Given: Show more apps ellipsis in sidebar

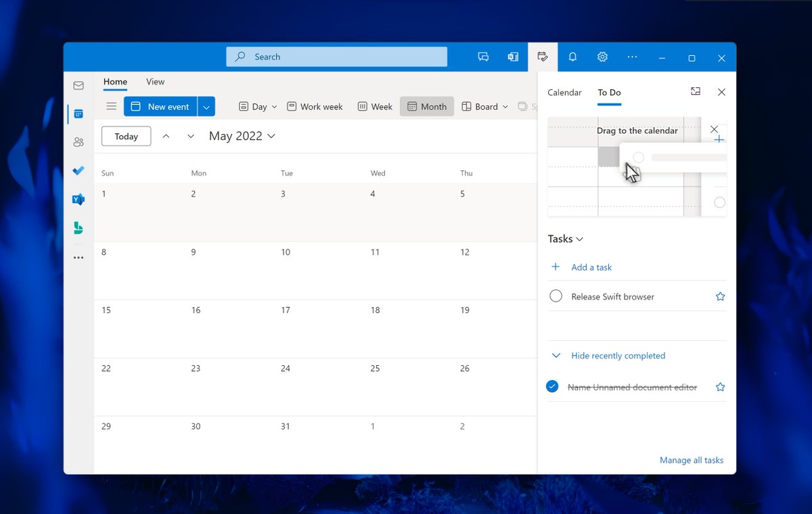Looking at the screenshot, I should coord(78,258).
